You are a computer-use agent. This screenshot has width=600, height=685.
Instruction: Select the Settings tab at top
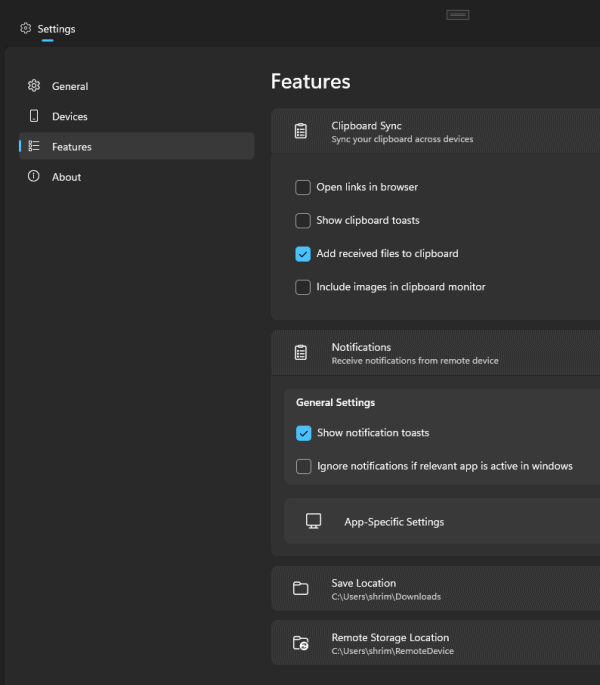point(48,29)
